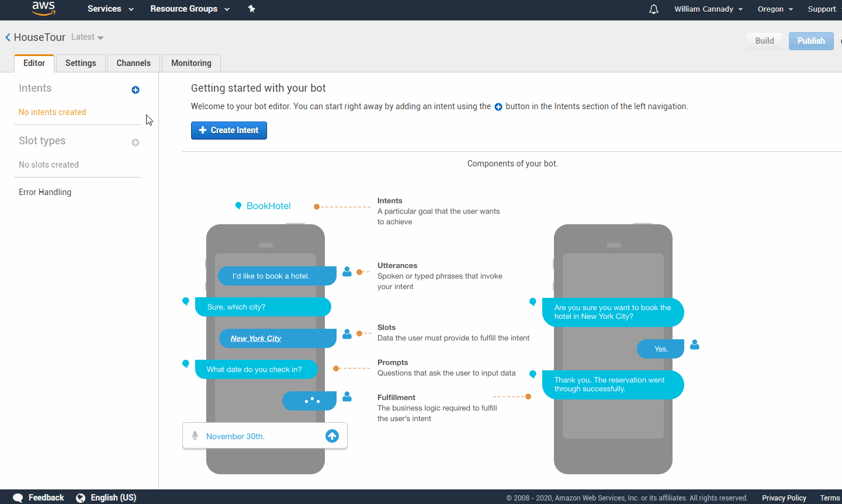Click the 'No intents created' text
The image size is (842, 504).
coord(52,112)
